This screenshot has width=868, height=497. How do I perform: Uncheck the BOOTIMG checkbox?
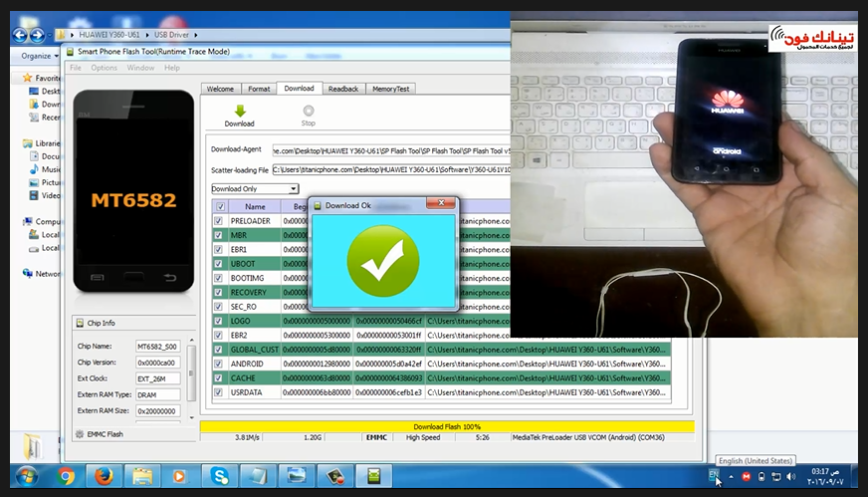[219, 278]
